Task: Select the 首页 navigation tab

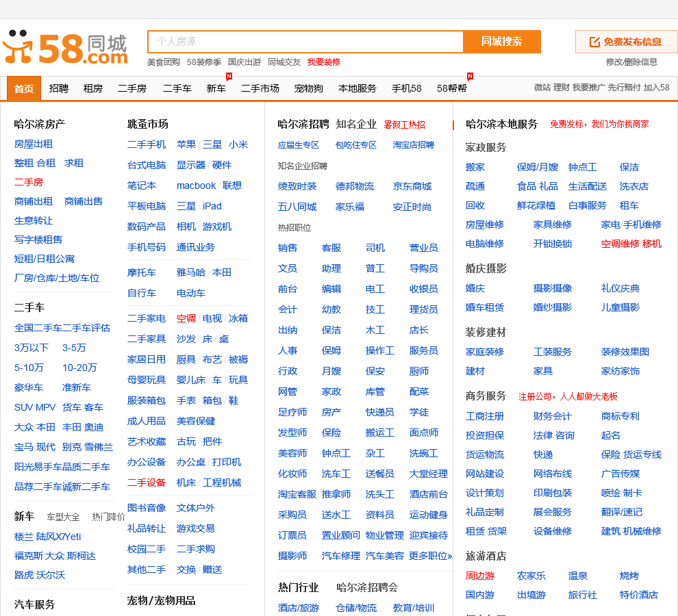Action: point(24,88)
